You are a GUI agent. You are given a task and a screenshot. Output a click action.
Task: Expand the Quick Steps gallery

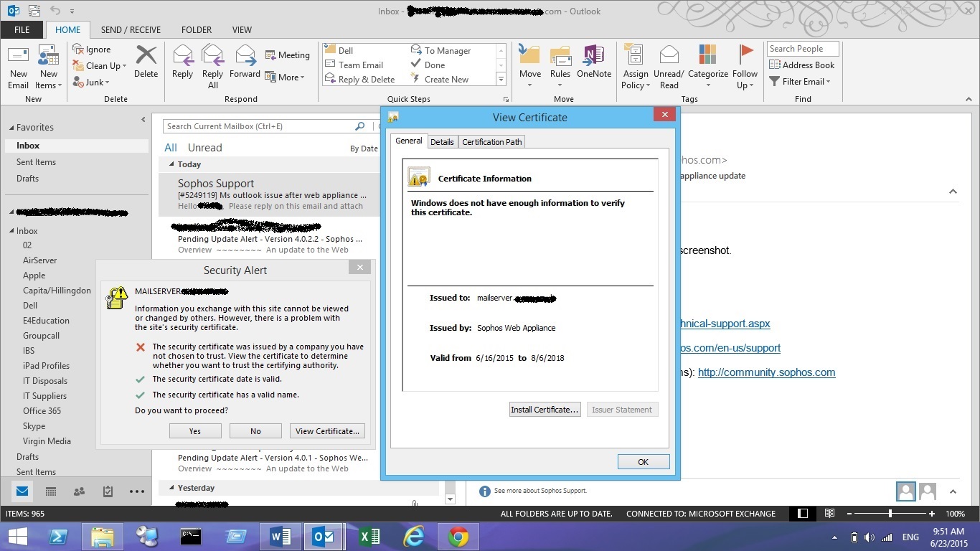tap(501, 79)
